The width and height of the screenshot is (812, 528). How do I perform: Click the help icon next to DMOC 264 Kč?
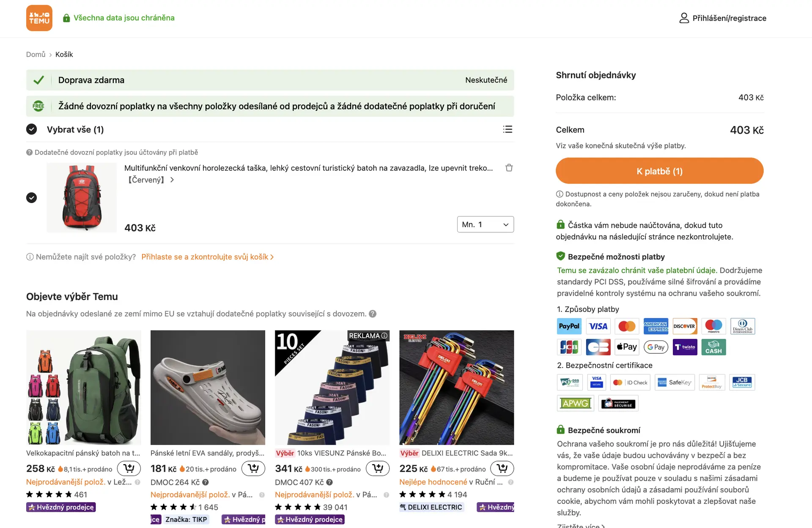[x=206, y=482]
